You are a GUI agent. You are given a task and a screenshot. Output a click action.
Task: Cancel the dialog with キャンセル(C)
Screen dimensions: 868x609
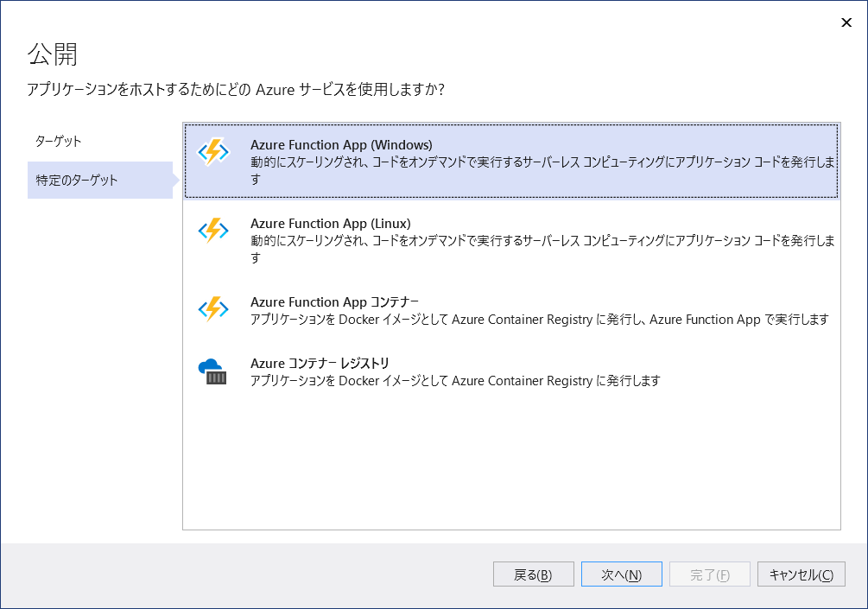point(801,574)
